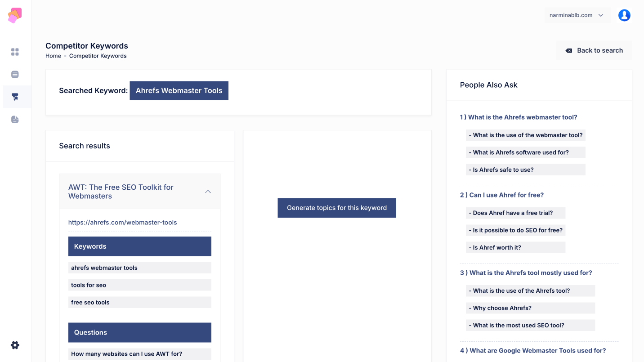Open the reports page icon in sidebar

15,119
